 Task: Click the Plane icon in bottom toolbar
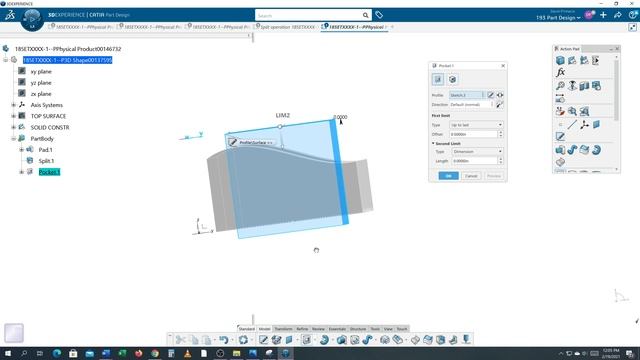coord(289,340)
